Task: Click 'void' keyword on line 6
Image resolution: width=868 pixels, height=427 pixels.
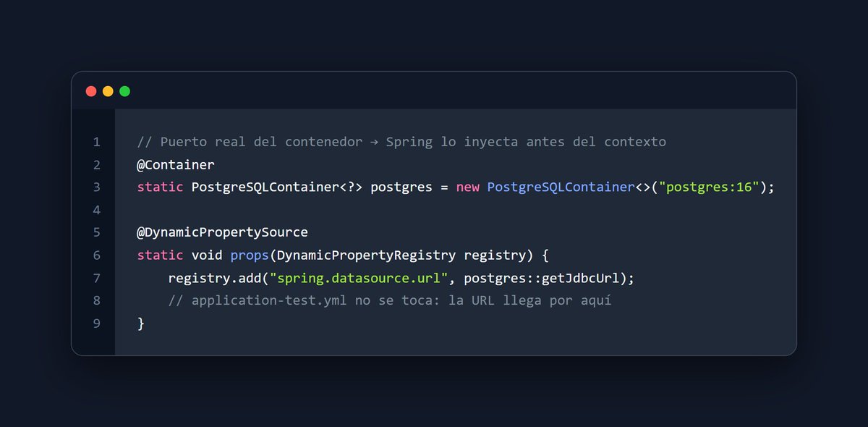Action: point(207,255)
